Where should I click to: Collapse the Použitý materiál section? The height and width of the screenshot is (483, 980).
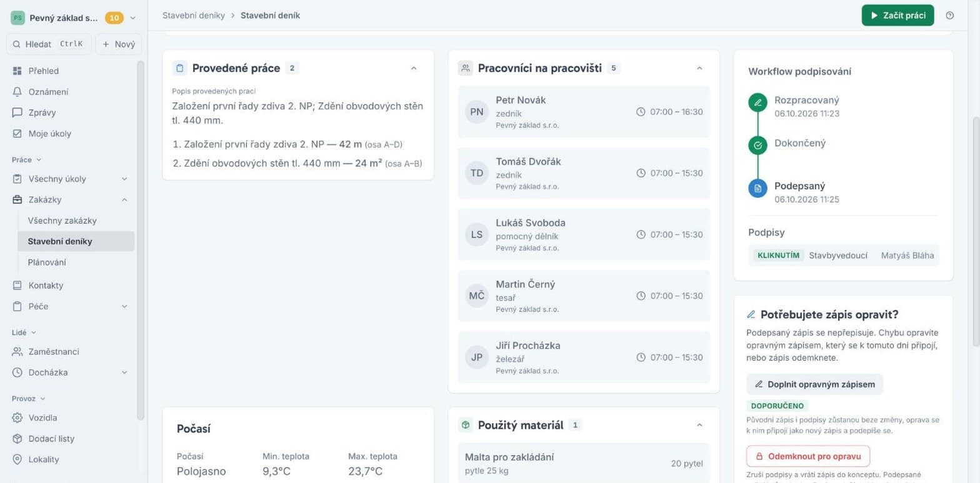click(699, 425)
